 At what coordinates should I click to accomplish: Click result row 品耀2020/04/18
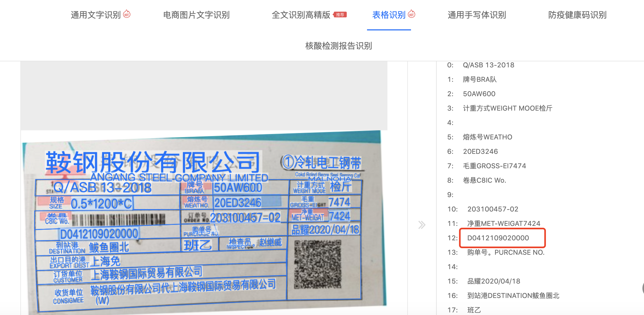tap(494, 281)
